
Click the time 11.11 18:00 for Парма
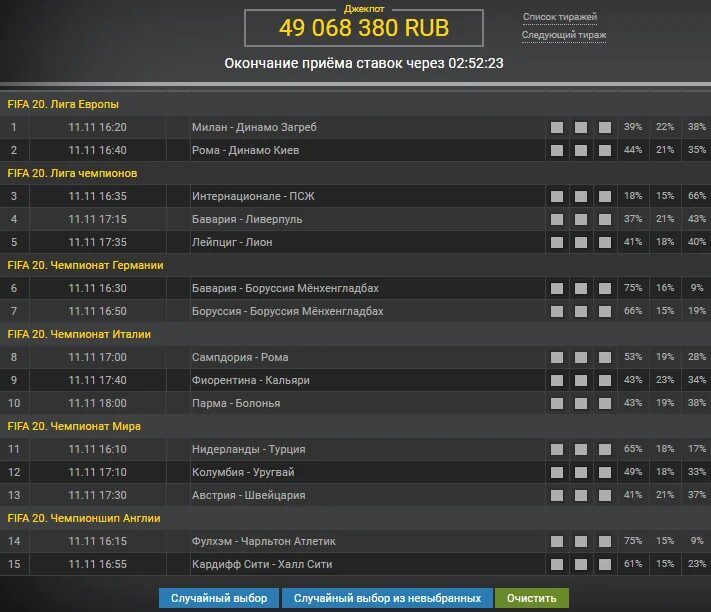click(97, 403)
